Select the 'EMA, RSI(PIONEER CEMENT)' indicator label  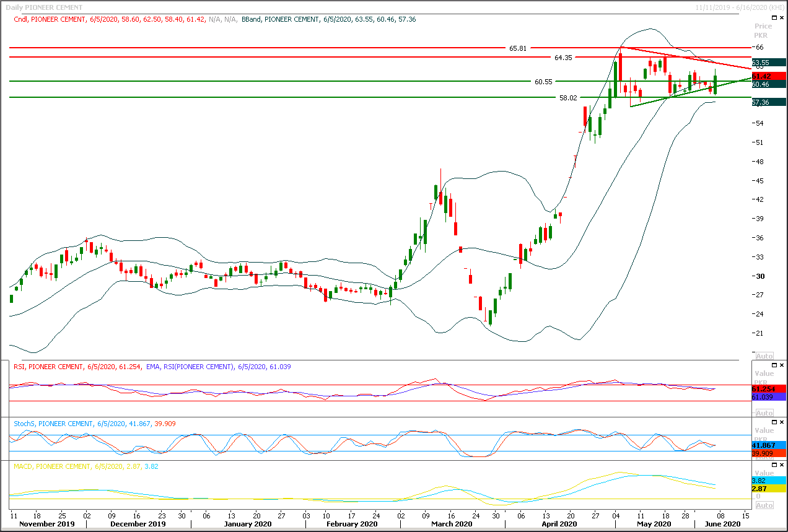pos(189,367)
